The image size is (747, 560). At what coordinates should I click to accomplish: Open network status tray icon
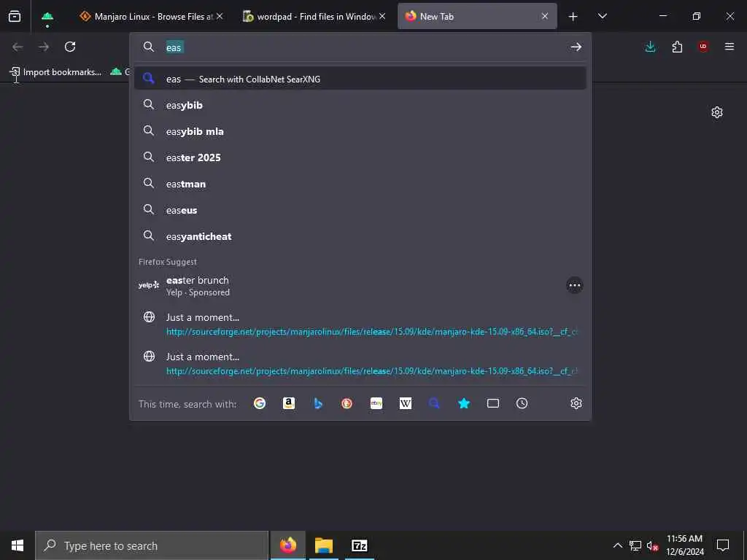[635, 545]
